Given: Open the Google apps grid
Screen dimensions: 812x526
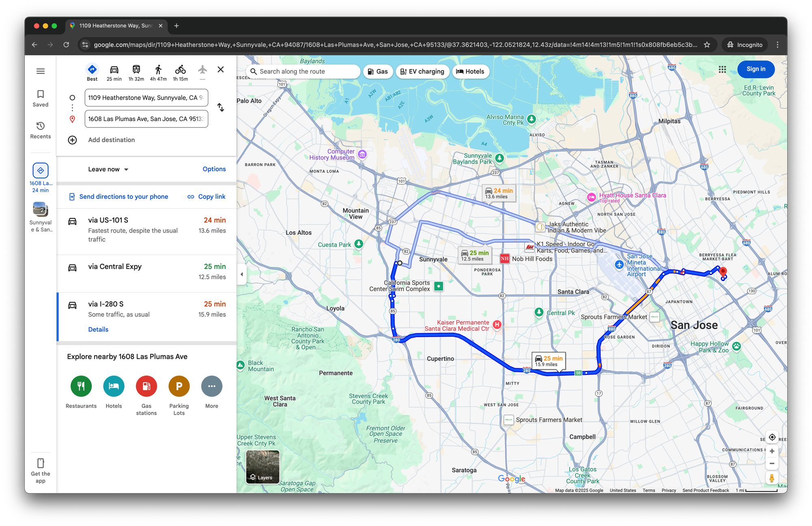Looking at the screenshot, I should tap(722, 69).
